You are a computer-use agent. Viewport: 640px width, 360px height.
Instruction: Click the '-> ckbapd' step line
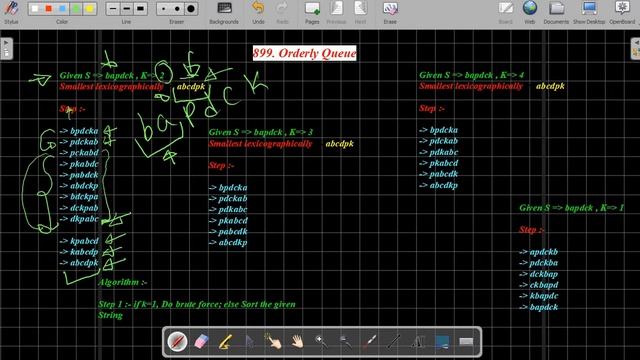(x=538, y=285)
